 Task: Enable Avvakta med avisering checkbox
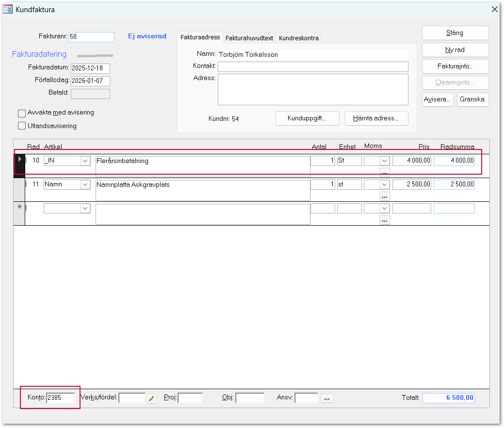tap(22, 113)
